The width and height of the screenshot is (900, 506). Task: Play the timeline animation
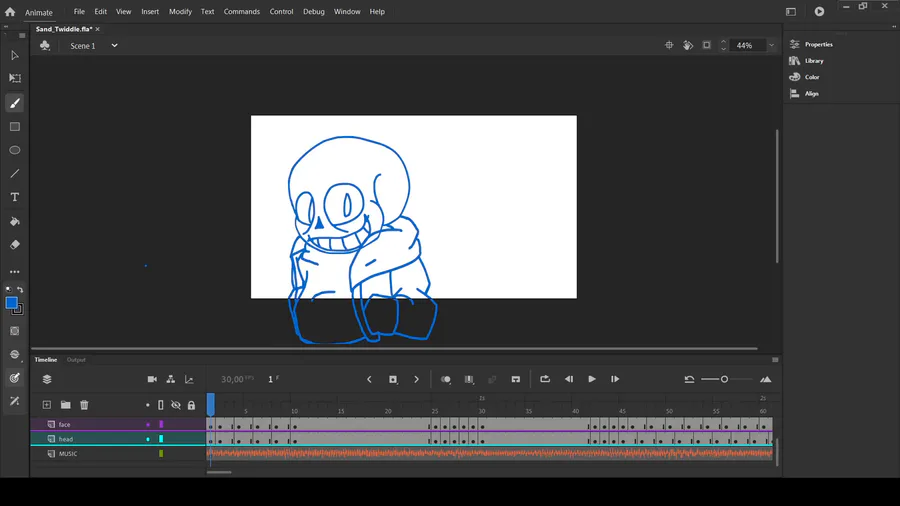[x=592, y=379]
